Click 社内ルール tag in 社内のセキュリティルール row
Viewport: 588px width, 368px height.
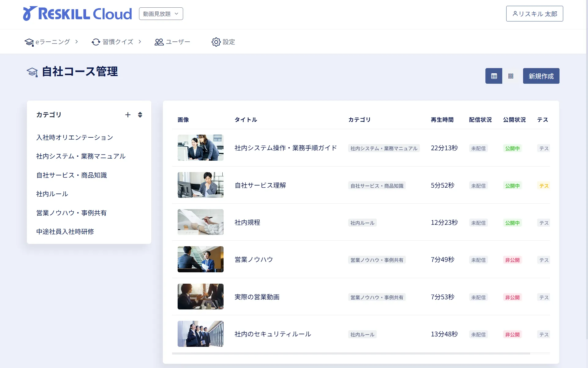362,335
